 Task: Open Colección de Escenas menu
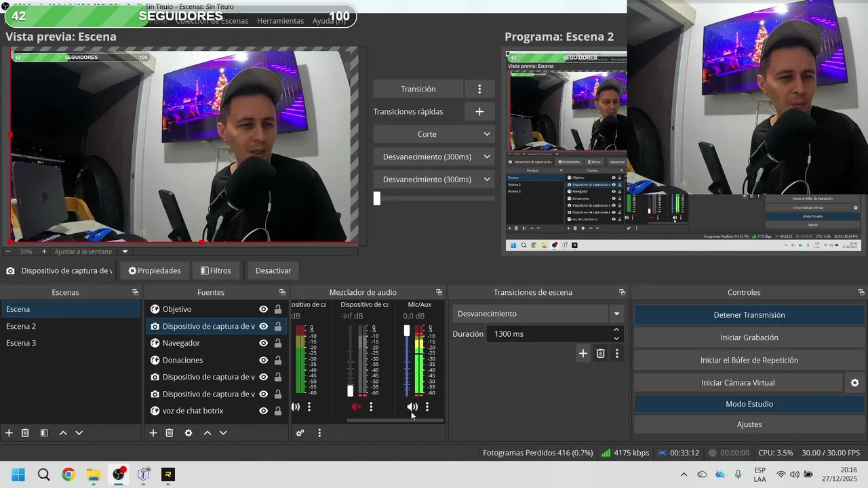tap(212, 21)
